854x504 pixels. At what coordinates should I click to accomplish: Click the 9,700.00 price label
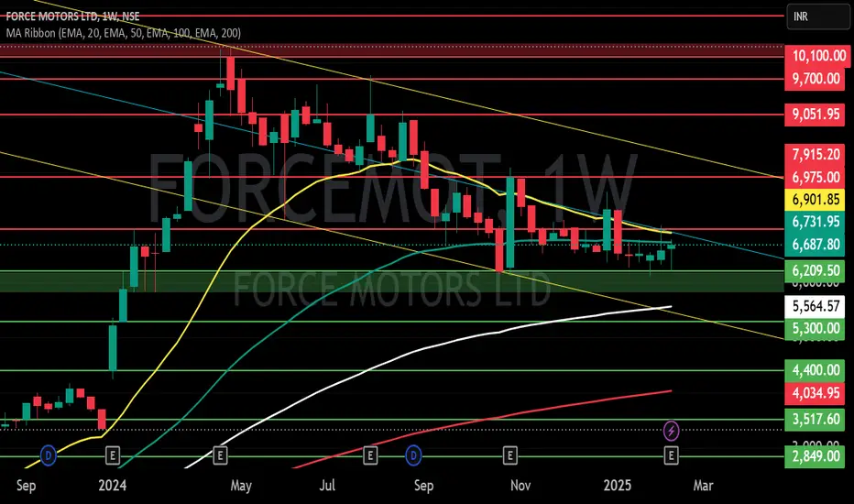coord(815,79)
